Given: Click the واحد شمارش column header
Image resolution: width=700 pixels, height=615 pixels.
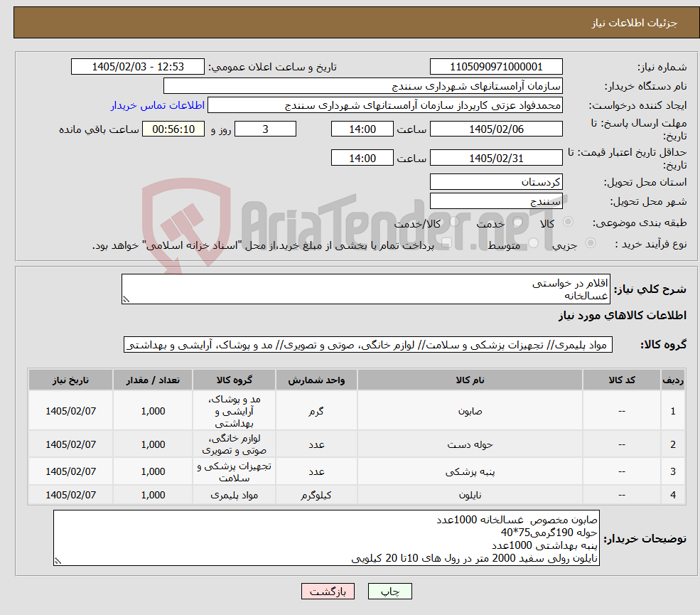Looking at the screenshot, I should click(316, 380).
